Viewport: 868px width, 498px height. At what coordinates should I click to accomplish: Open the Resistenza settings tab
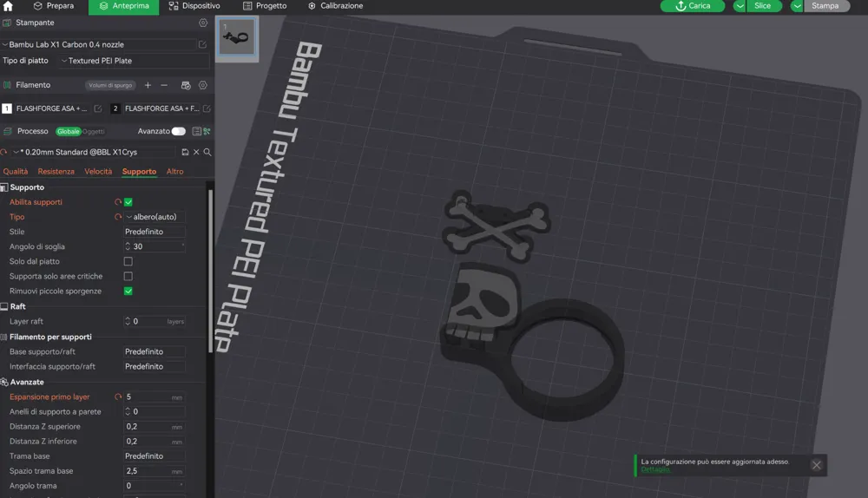(56, 172)
